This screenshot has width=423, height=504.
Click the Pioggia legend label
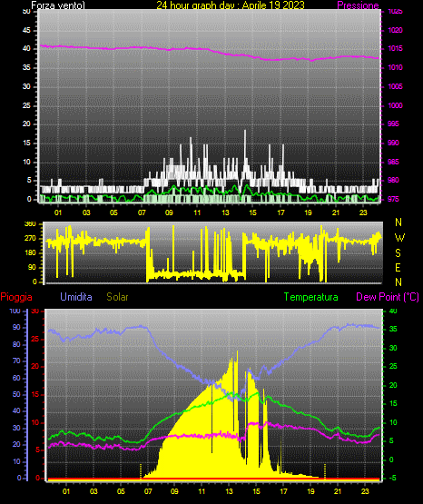(16, 297)
